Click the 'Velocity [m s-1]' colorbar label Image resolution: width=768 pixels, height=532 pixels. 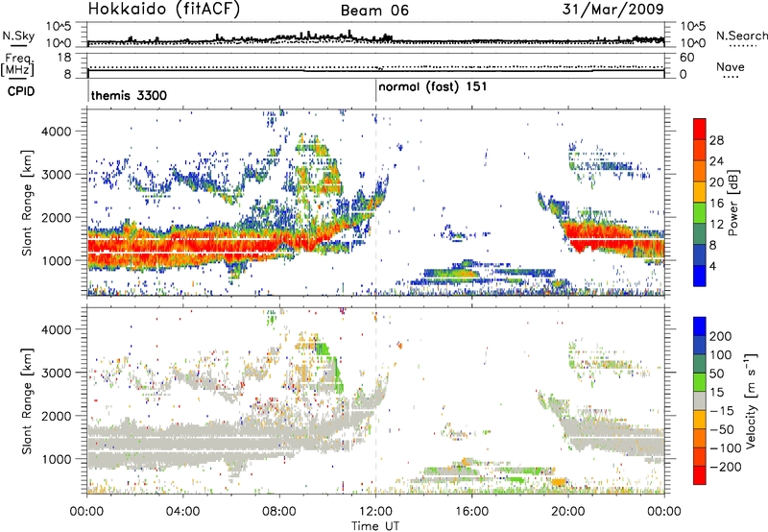coord(751,400)
